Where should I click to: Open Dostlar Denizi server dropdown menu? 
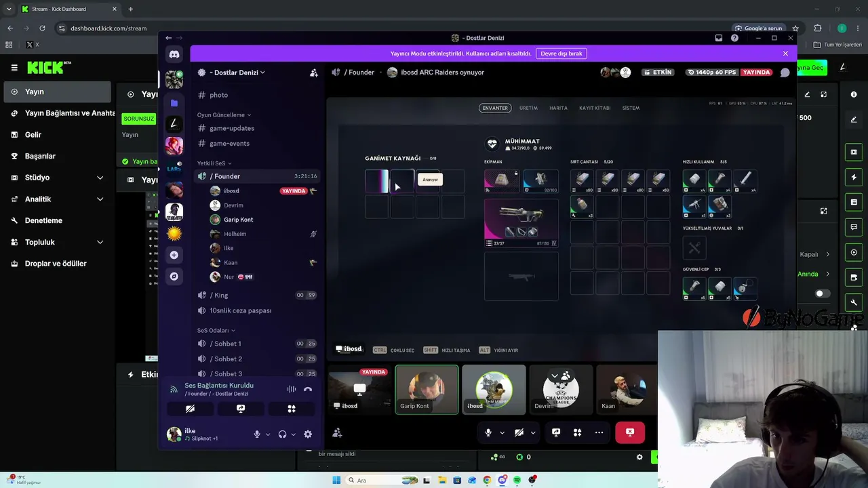point(237,73)
